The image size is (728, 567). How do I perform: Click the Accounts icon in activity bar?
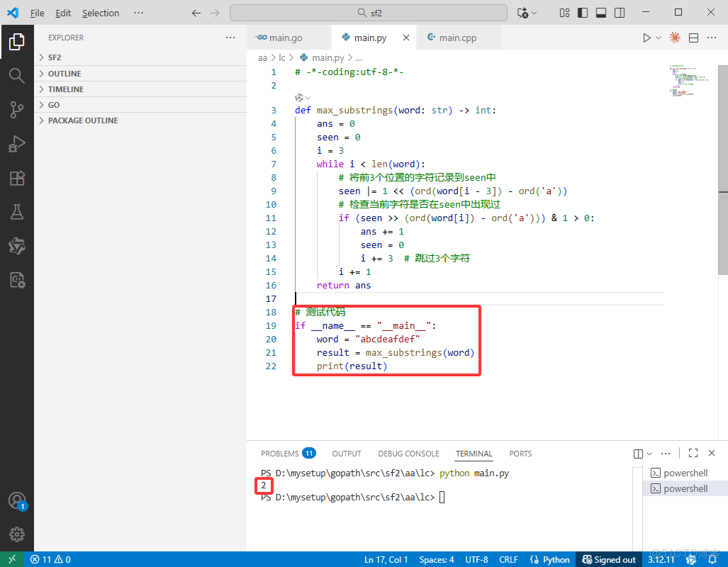(x=17, y=500)
